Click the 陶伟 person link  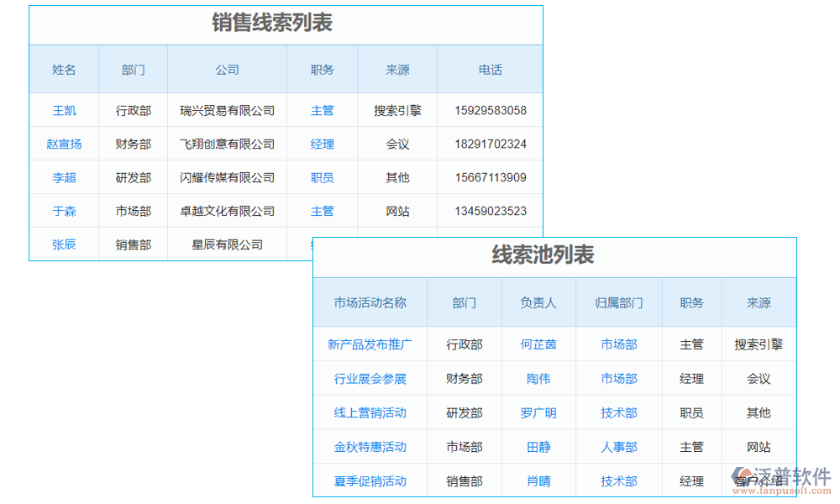click(x=538, y=378)
